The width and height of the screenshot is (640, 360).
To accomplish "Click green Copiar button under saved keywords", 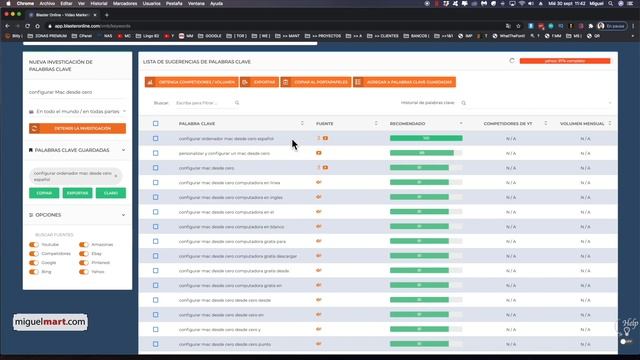I will 44,193.
